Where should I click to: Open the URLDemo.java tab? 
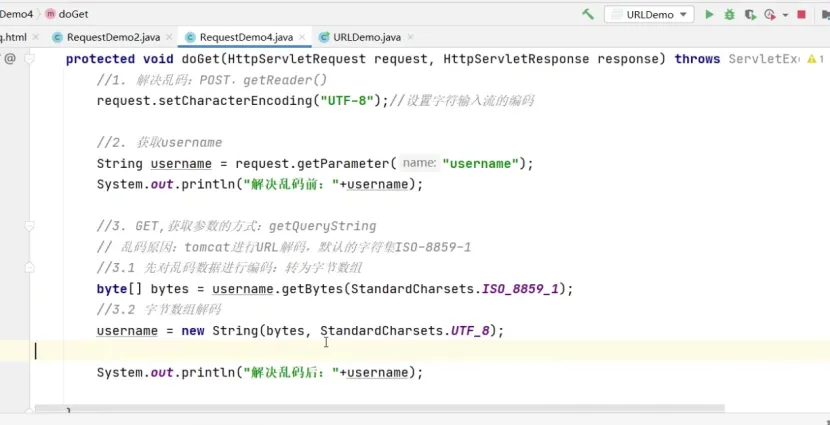(367, 37)
